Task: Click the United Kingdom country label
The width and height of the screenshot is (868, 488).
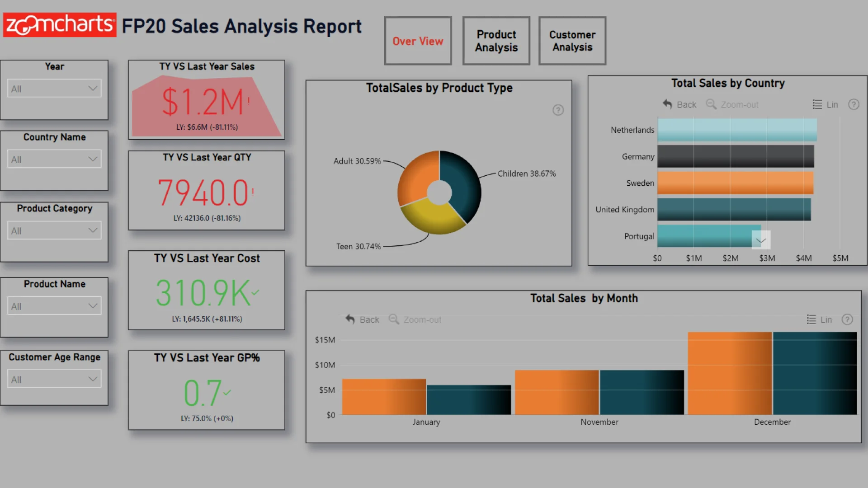Action: tap(625, 210)
